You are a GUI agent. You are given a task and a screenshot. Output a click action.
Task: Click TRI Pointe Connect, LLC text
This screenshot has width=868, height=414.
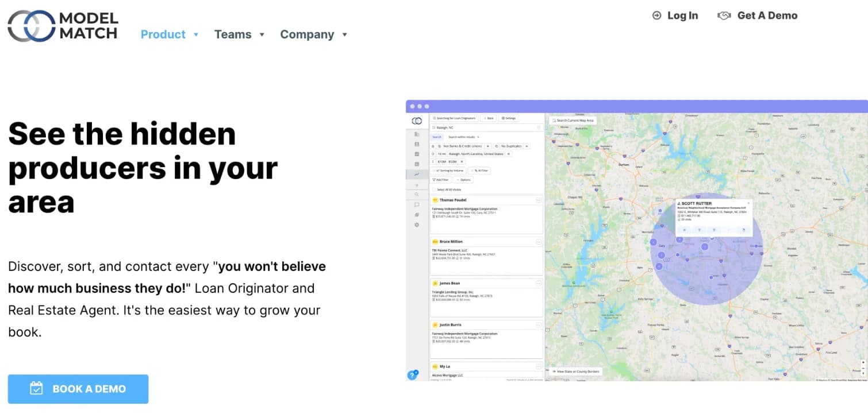[450, 250]
